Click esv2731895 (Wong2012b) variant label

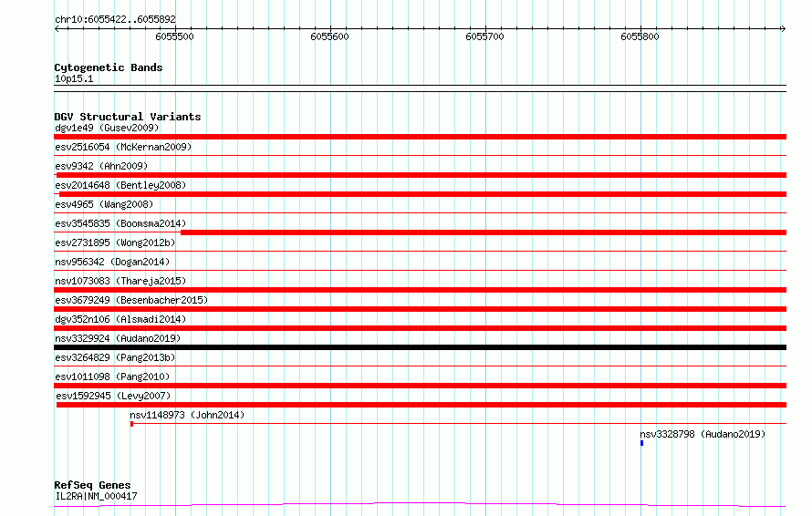click(115, 243)
